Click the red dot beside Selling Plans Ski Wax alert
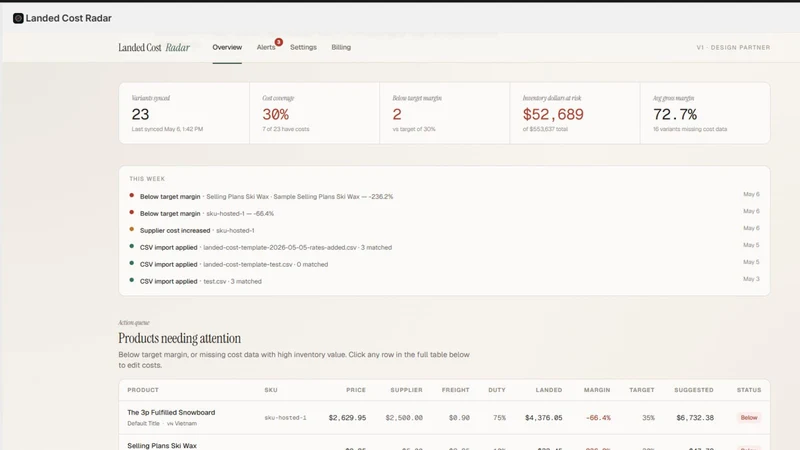800x450 pixels. [132, 195]
